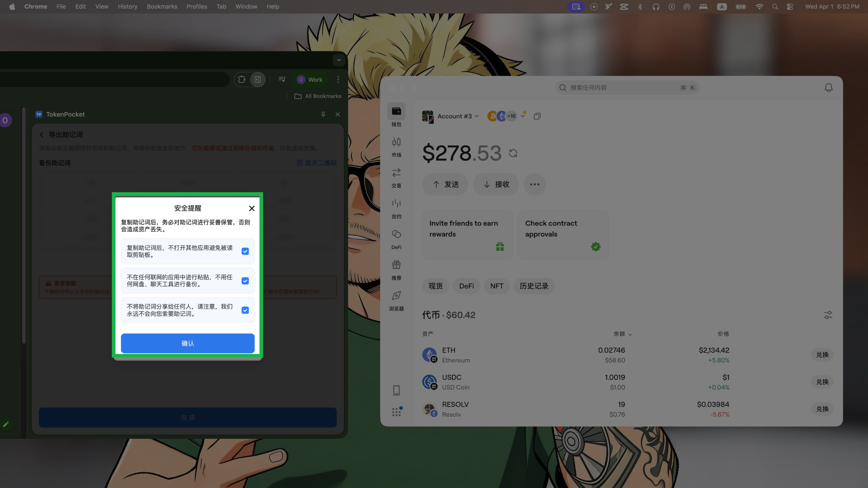Open token list filter settings icon

click(x=828, y=315)
